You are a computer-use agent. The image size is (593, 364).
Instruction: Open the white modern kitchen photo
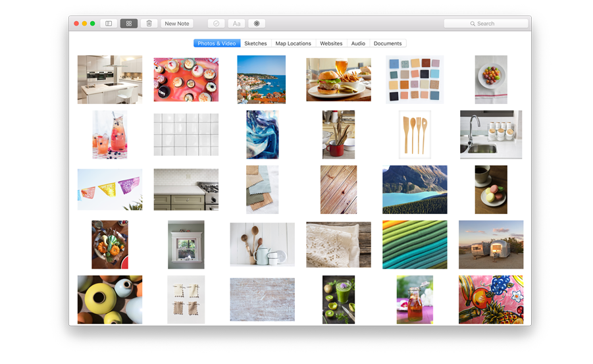tap(110, 80)
